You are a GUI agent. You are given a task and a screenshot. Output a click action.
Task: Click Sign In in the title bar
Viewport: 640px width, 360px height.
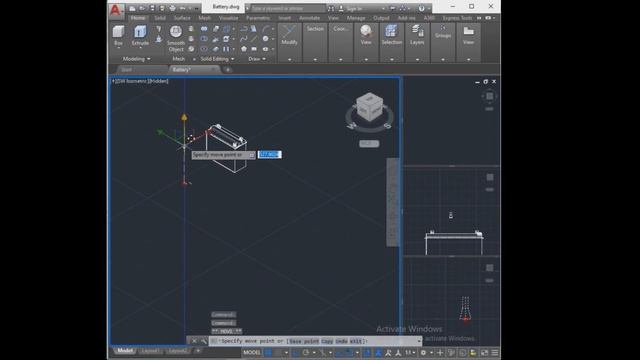click(x=354, y=8)
